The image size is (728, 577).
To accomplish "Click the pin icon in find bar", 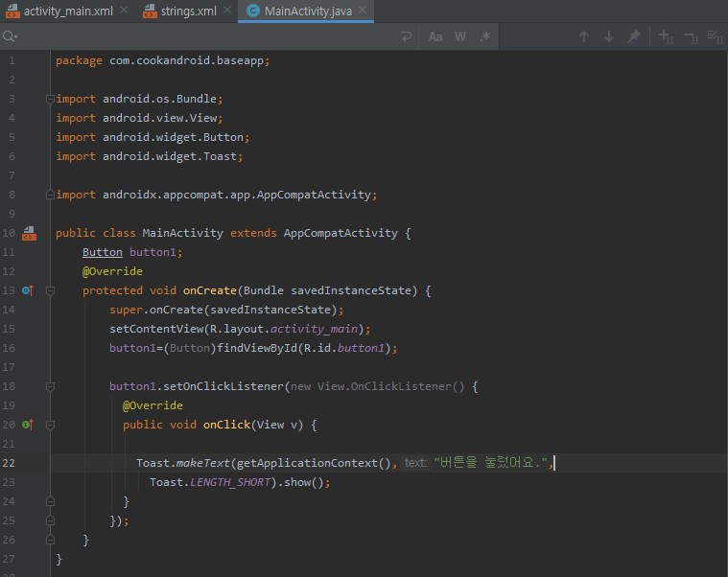I will point(633,36).
